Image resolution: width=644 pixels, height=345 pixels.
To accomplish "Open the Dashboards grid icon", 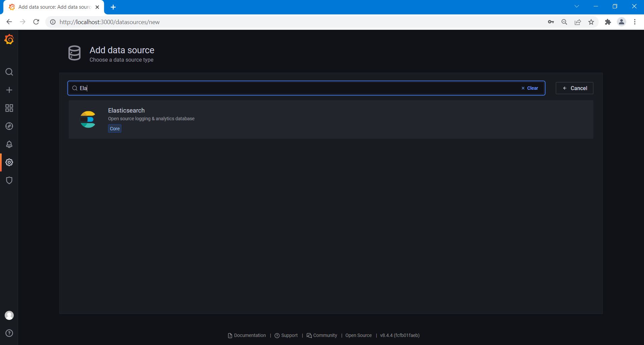I will [9, 108].
